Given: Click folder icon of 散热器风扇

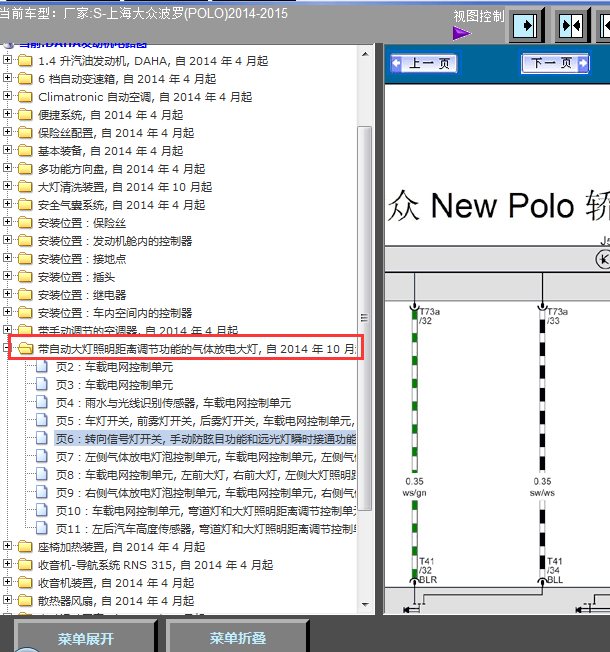Looking at the screenshot, I should click(x=25, y=600).
